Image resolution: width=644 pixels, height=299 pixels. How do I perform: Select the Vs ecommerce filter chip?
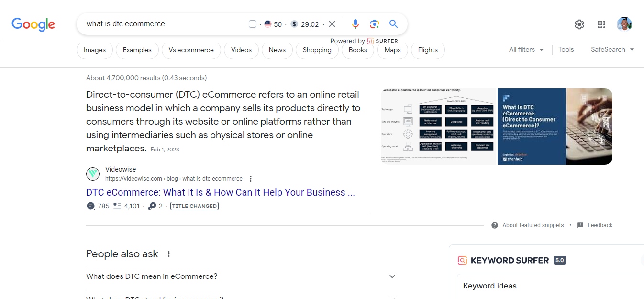point(191,50)
